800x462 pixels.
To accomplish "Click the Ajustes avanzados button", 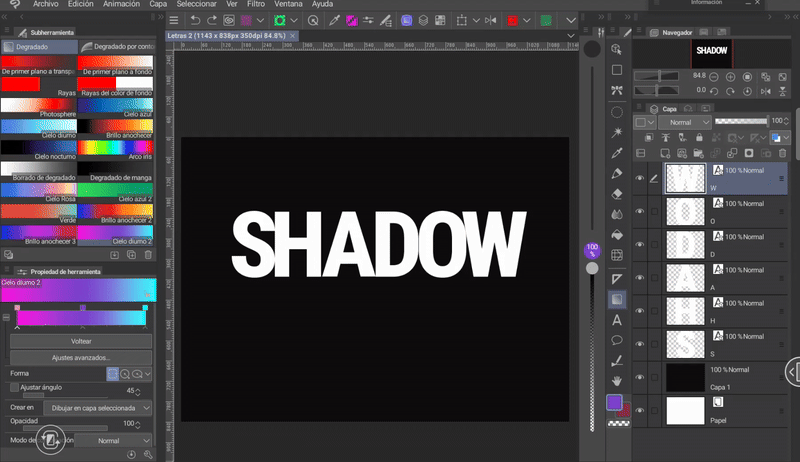I will pyautogui.click(x=81, y=357).
